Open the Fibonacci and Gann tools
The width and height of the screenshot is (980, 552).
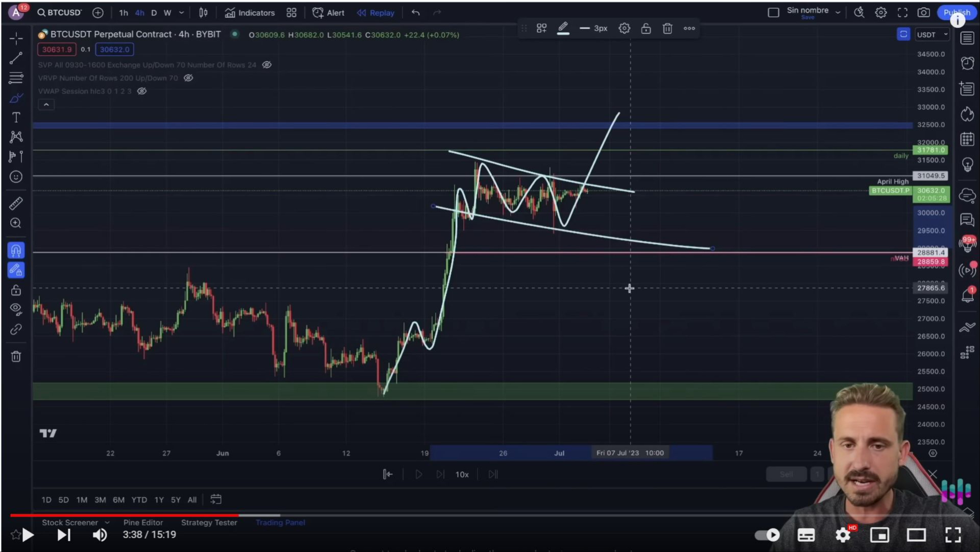point(16,78)
